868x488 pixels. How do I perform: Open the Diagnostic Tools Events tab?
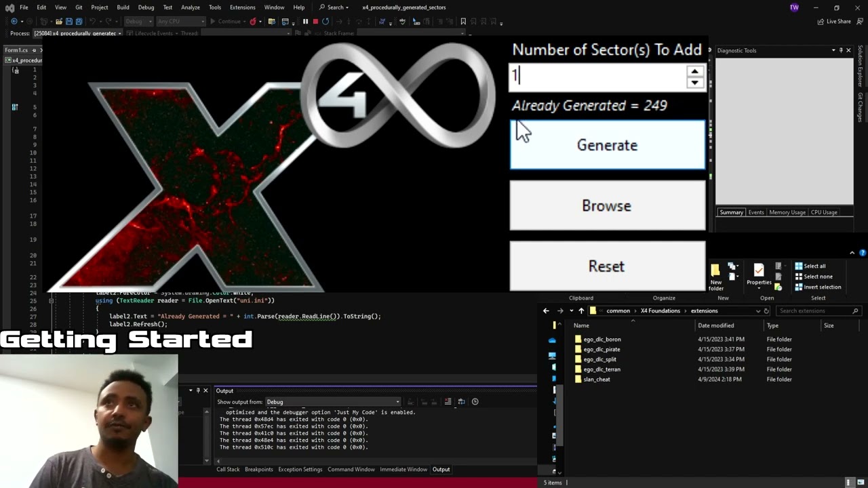[x=755, y=212]
